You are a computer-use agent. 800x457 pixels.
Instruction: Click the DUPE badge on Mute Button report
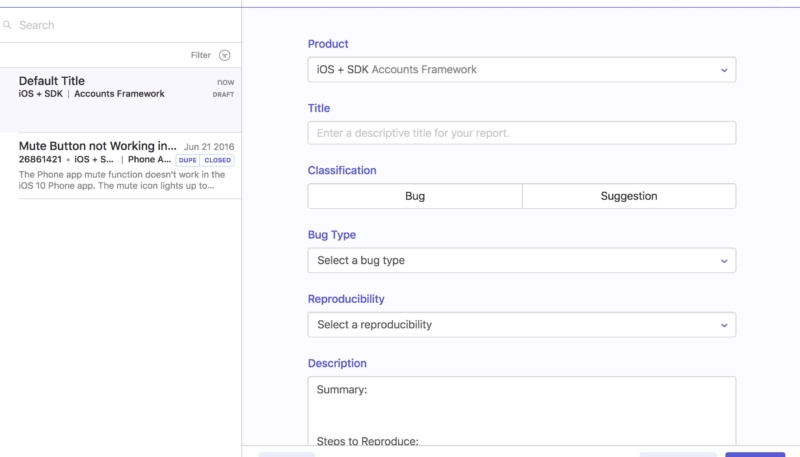(x=187, y=160)
